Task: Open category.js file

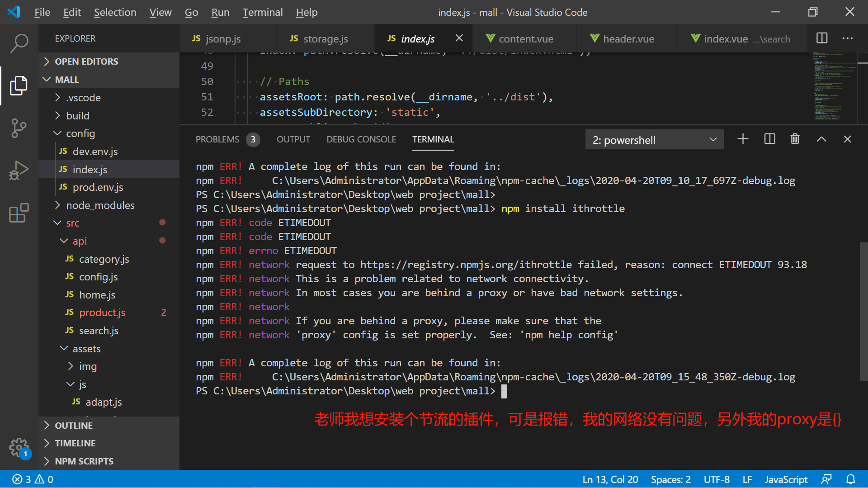Action: coord(109,259)
